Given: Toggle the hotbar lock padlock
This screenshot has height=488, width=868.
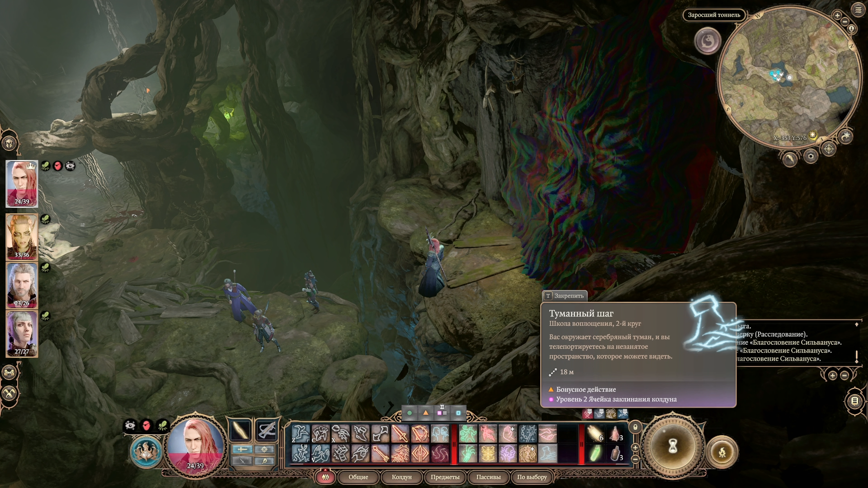Looking at the screenshot, I should click(x=635, y=427).
